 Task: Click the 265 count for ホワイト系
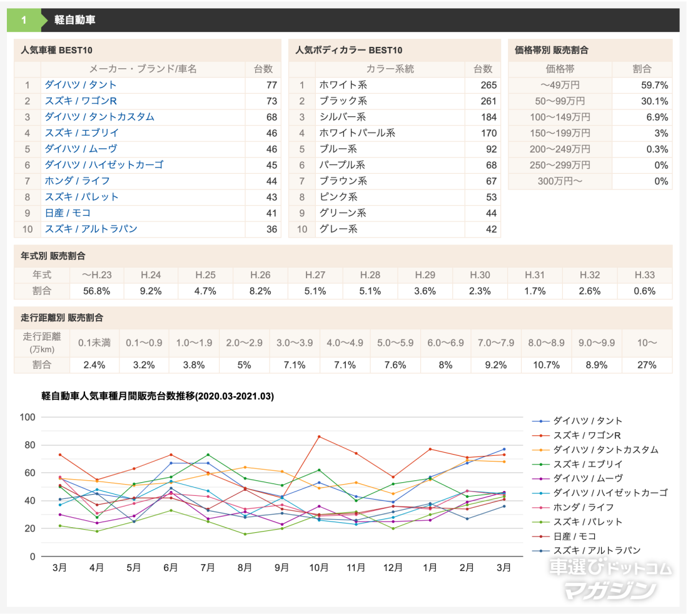click(489, 85)
